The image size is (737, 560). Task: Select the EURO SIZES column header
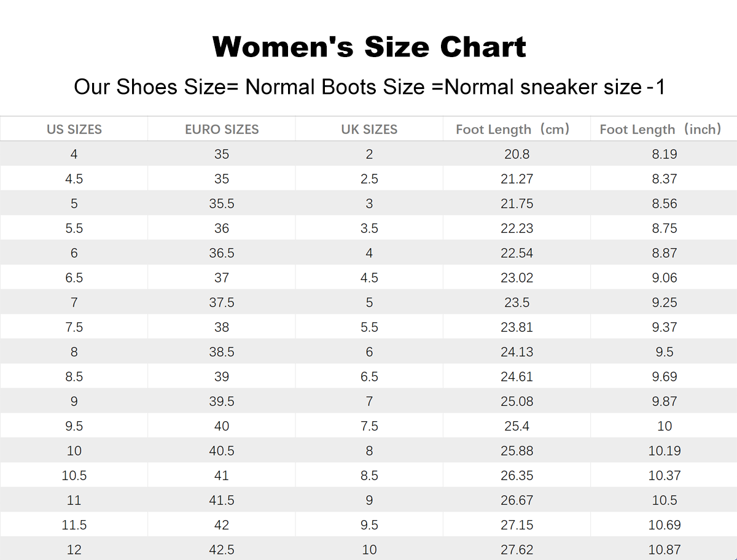tap(222, 130)
